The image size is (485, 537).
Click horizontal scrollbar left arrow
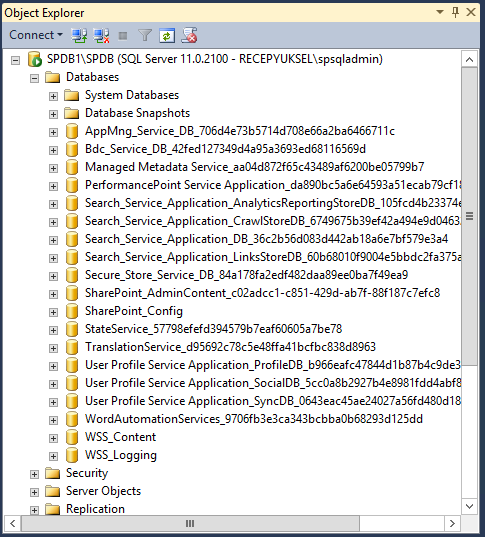coord(13,523)
